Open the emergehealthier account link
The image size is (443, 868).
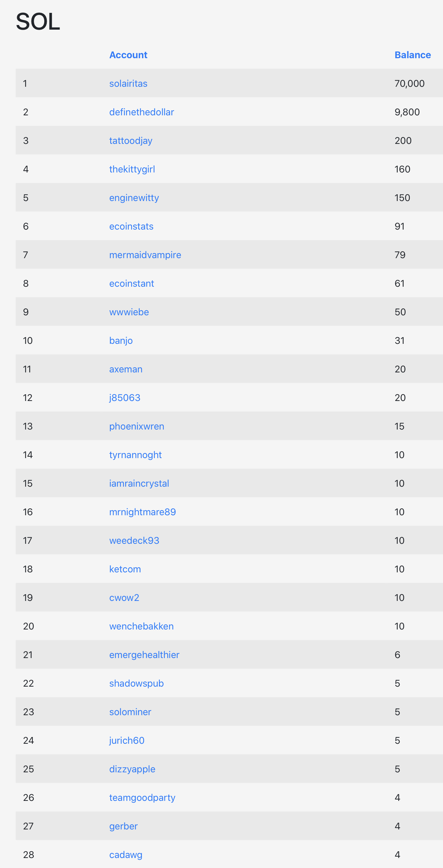click(x=144, y=655)
